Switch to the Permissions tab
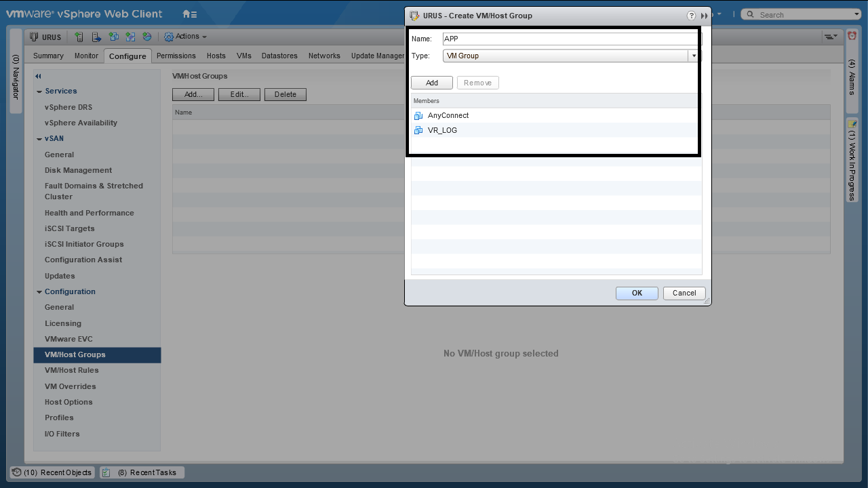 pos(176,56)
